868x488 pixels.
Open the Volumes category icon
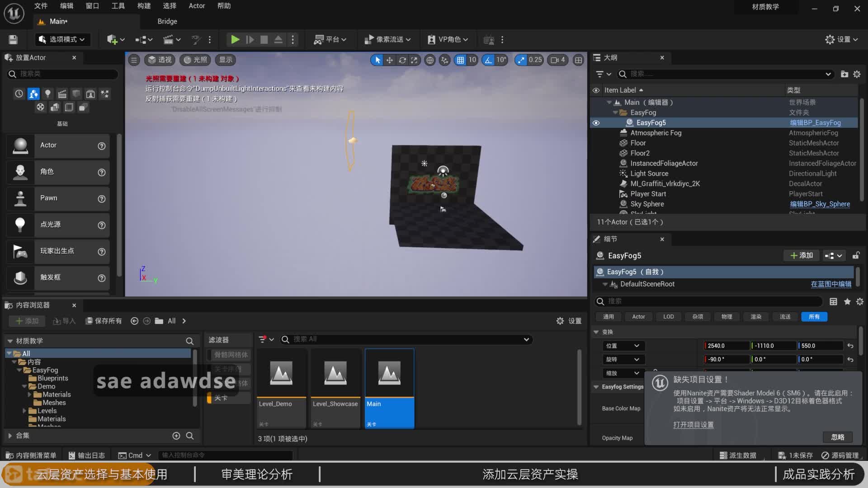pyautogui.click(x=69, y=107)
